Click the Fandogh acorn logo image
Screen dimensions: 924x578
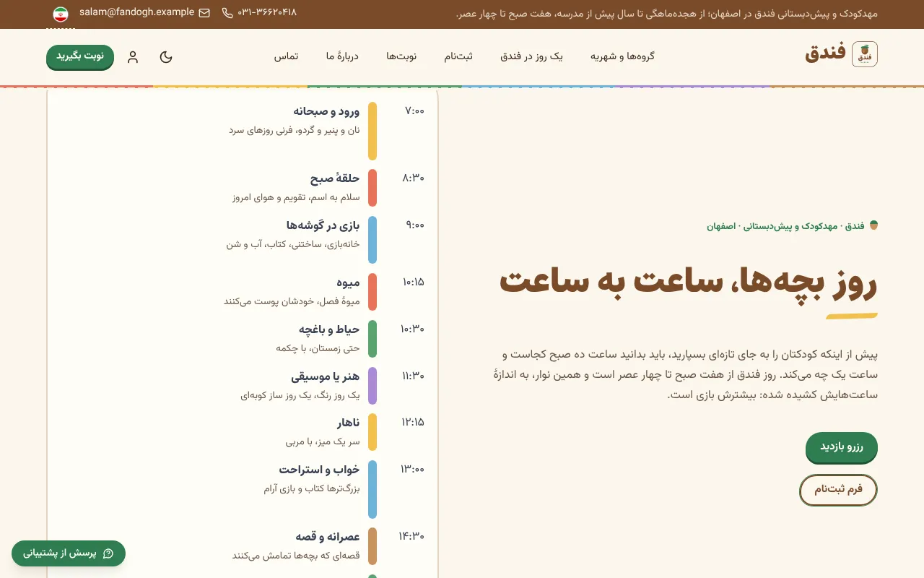[x=865, y=55]
